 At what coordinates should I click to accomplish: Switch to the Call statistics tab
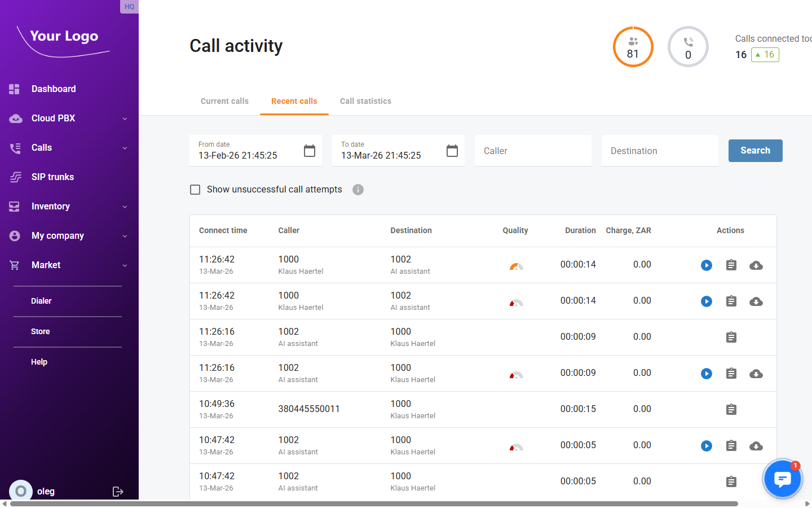coord(365,101)
